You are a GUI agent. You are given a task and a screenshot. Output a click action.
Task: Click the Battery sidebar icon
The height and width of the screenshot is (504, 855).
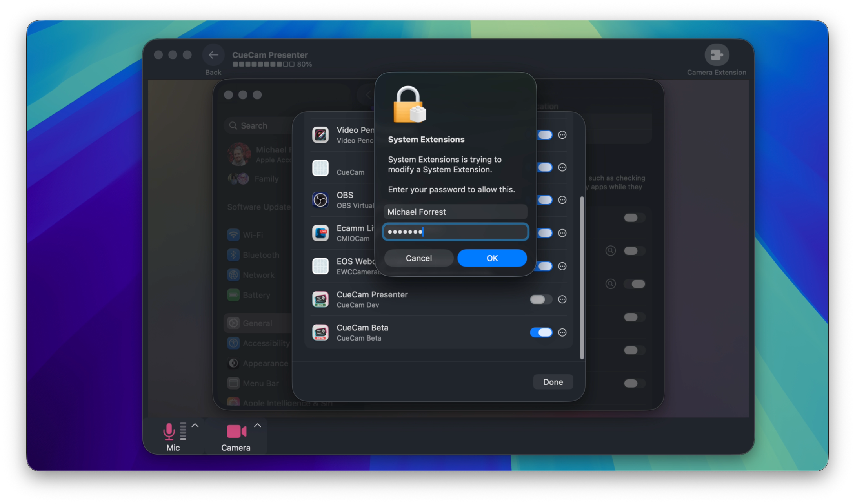pyautogui.click(x=233, y=295)
